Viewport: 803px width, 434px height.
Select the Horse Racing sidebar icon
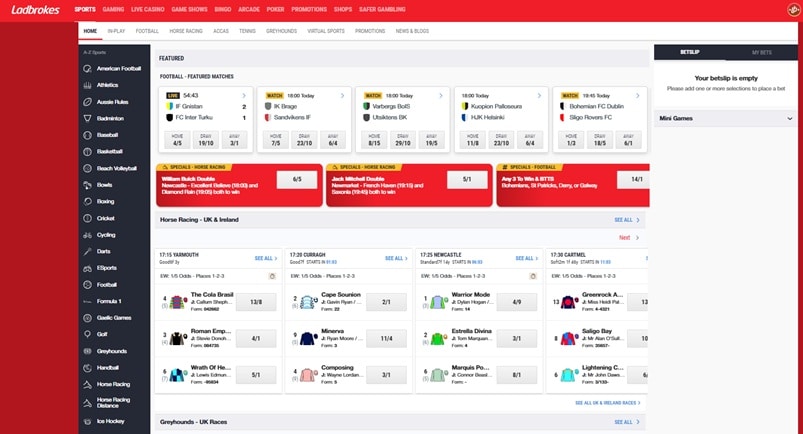tap(88, 384)
